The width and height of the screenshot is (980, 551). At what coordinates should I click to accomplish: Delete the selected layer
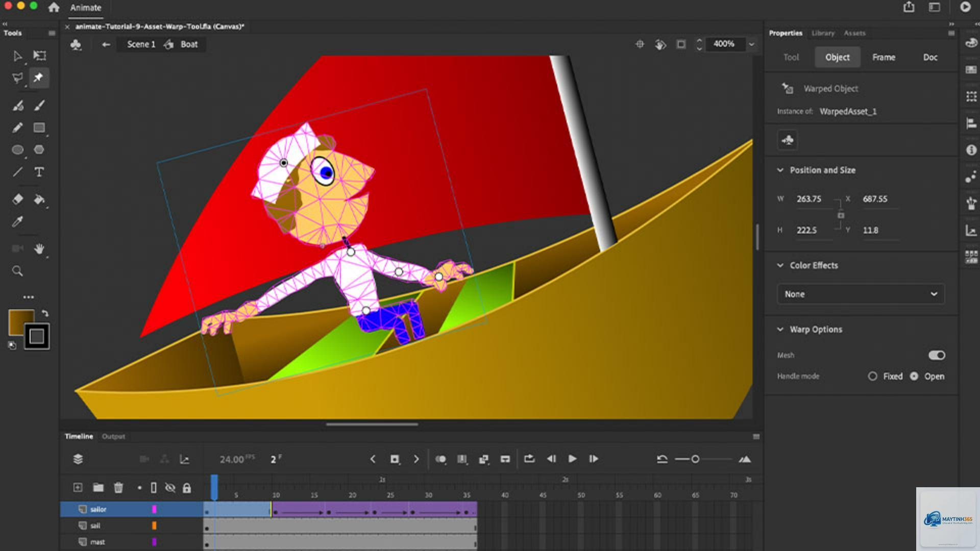(118, 487)
